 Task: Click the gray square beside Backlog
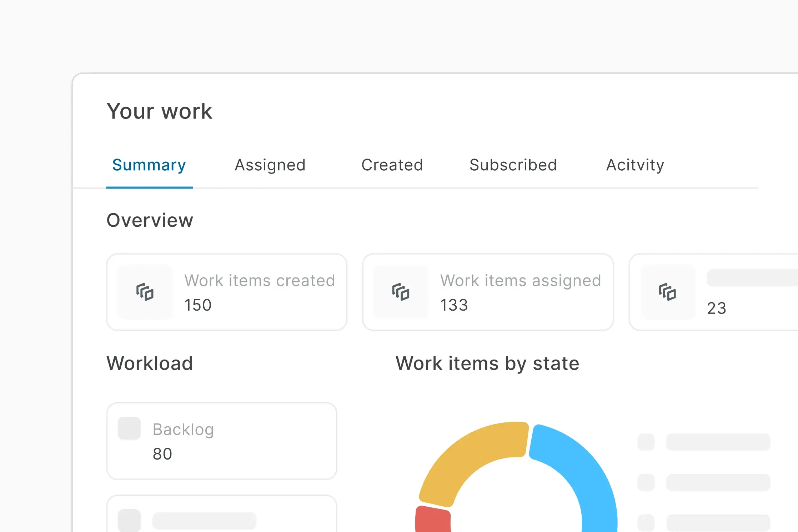[129, 428]
